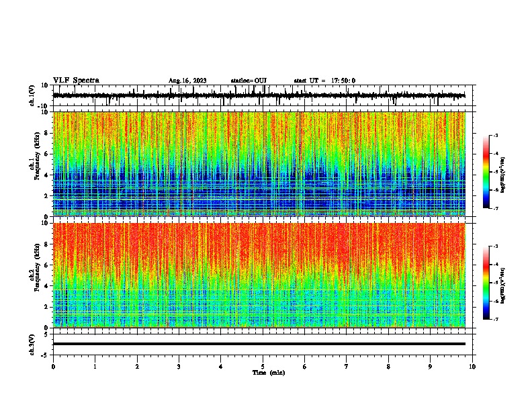Click the '6' kHz tick on ch.2 spectrogram
Image resolution: width=532 pixels, height=411 pixels.
(x=46, y=265)
